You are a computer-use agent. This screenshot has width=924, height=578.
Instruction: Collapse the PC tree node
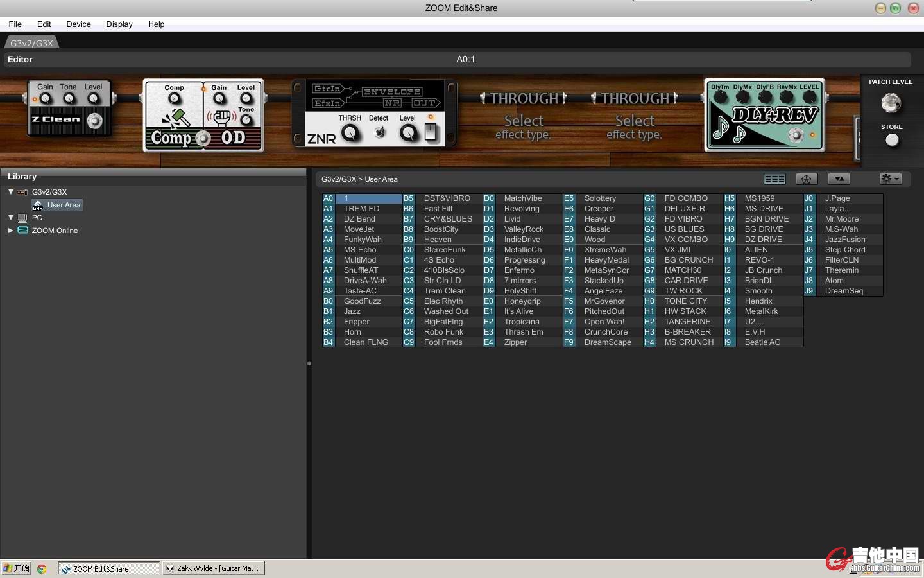(11, 217)
